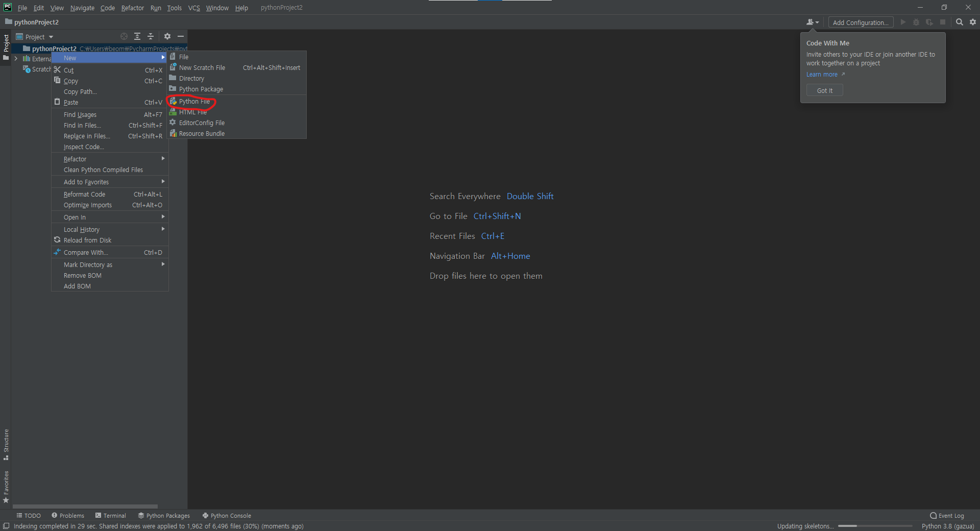Click Compare With entry

pos(110,252)
